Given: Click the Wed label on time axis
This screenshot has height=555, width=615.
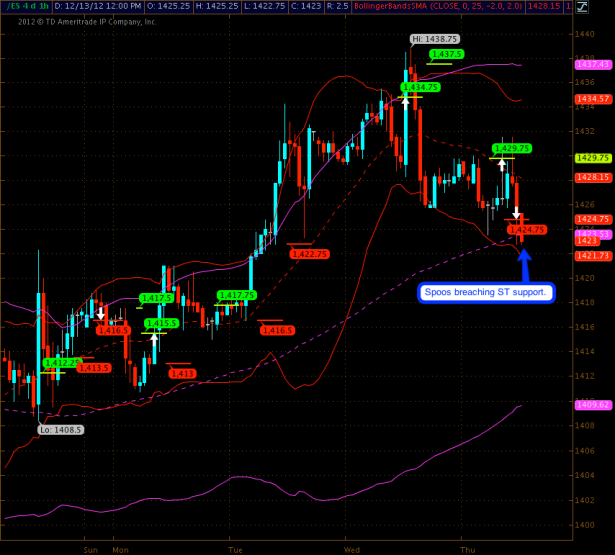Looking at the screenshot, I should click(351, 549).
